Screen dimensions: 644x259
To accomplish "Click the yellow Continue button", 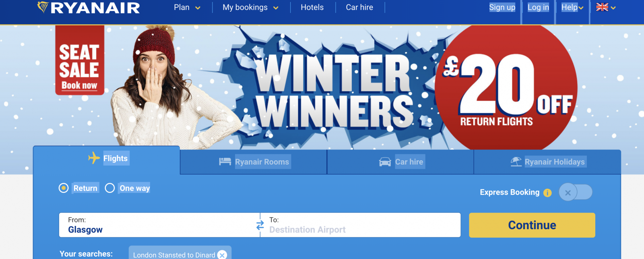I will tap(532, 225).
